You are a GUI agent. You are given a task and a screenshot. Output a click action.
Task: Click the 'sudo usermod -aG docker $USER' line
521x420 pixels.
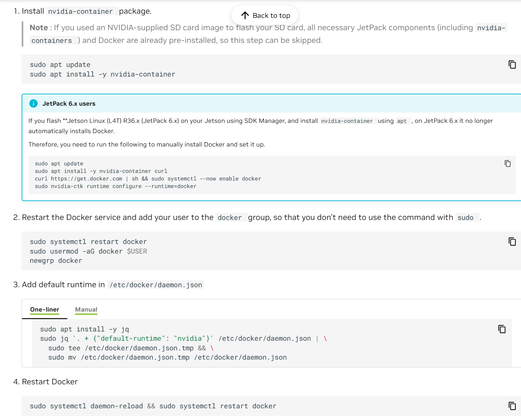pyautogui.click(x=88, y=251)
